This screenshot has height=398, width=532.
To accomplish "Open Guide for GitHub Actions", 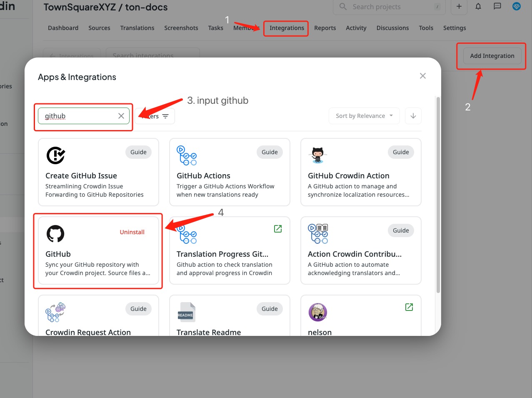I will click(x=270, y=152).
